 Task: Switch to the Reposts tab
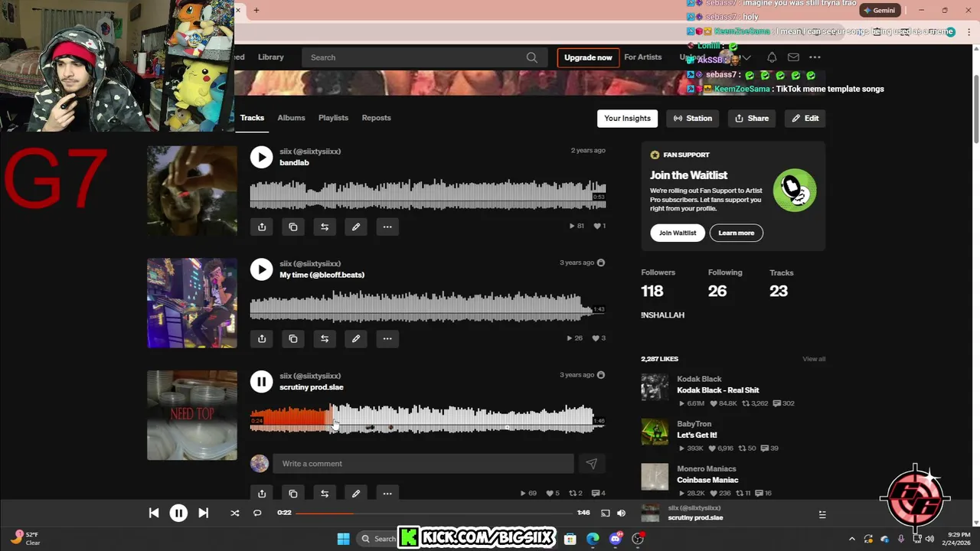[376, 118]
